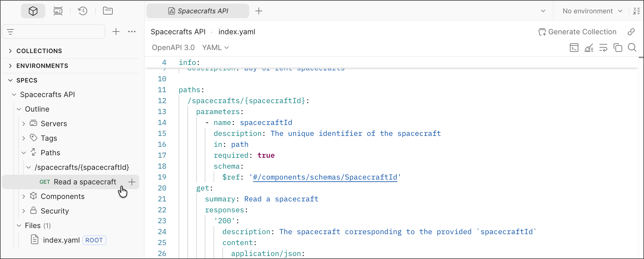Image resolution: width=644 pixels, height=259 pixels.
Task: Open the No environment dropdown
Action: click(592, 11)
